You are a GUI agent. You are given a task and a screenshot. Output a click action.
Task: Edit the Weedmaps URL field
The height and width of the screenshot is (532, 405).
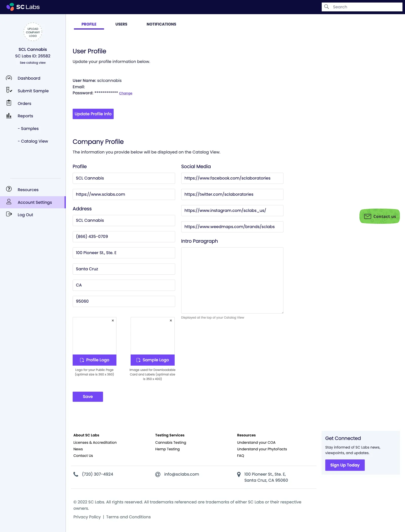232,227
